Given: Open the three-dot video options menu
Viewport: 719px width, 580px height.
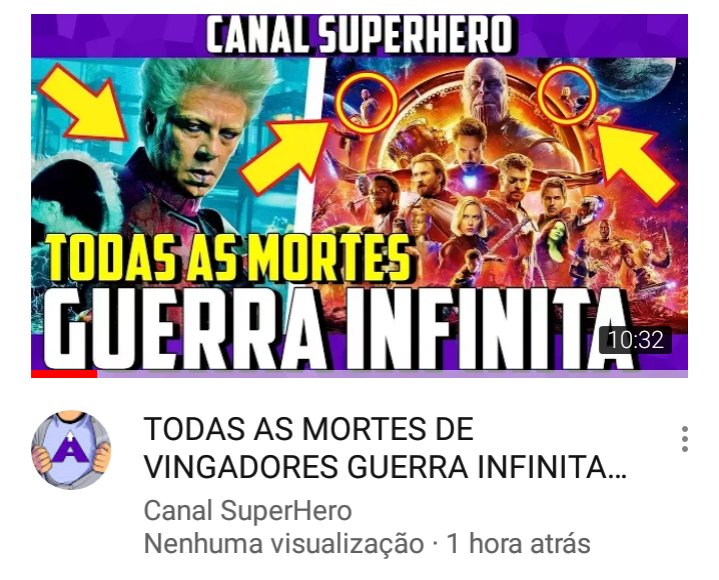Looking at the screenshot, I should point(684,439).
